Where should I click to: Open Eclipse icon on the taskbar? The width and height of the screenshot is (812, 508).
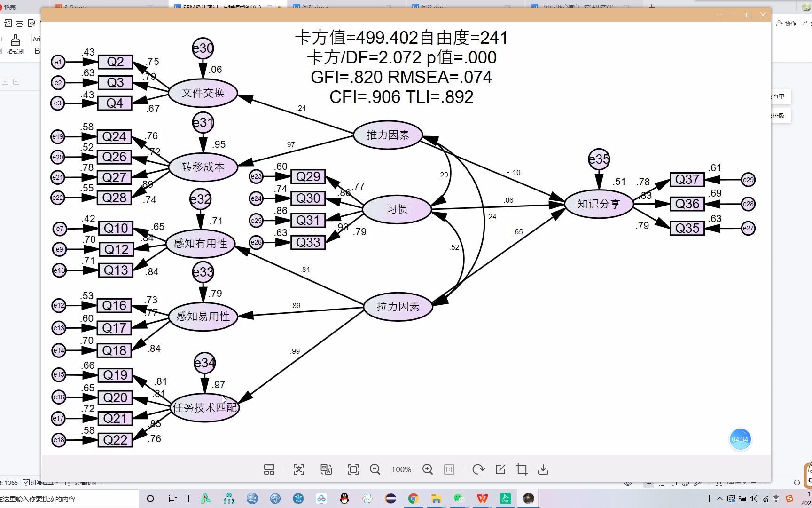pyautogui.click(x=390, y=499)
